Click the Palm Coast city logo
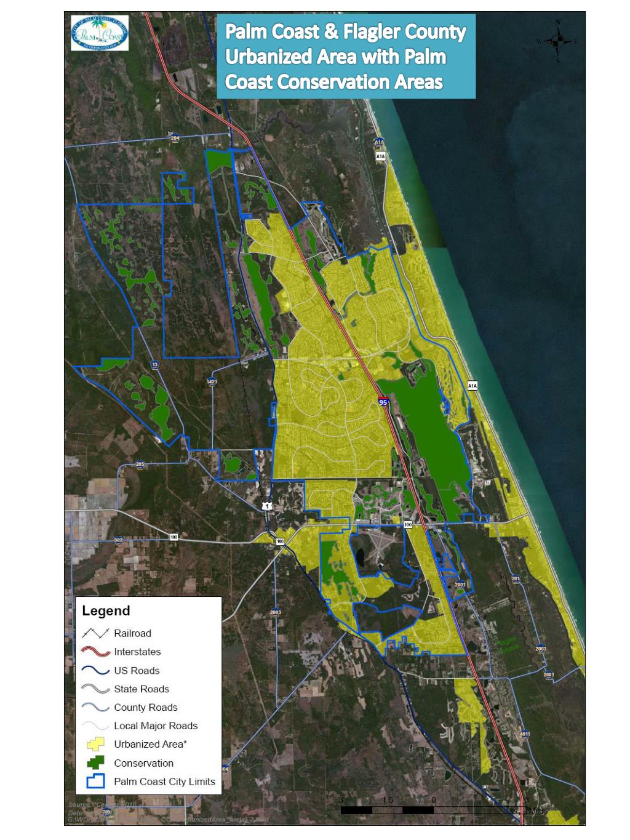The image size is (630, 840). tap(99, 33)
